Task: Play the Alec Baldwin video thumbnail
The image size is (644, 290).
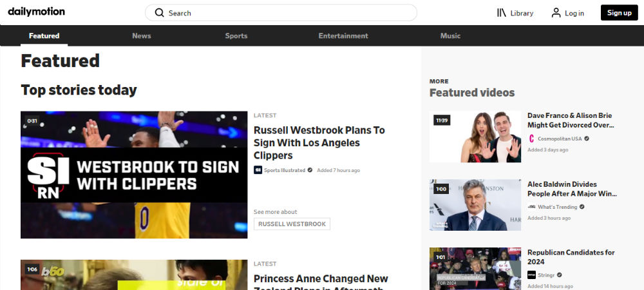Action: pyautogui.click(x=475, y=205)
